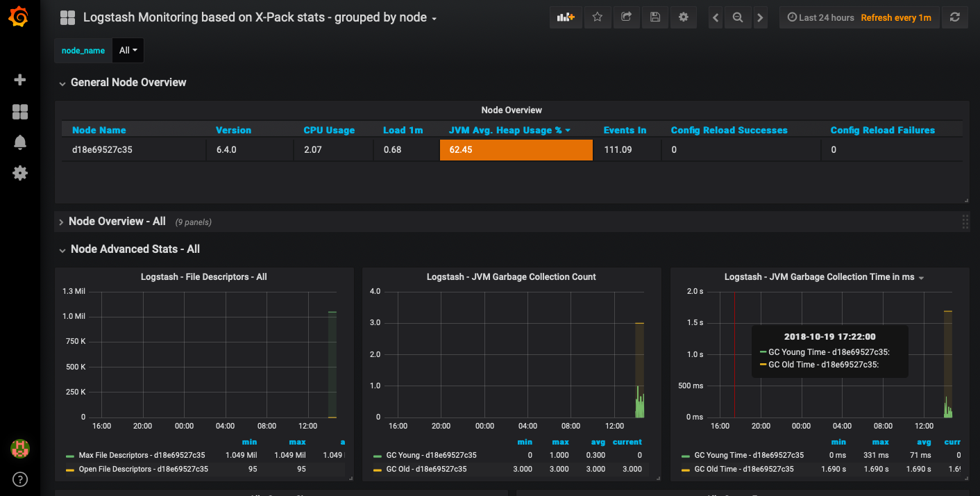Open the Dashboards grid icon in sidebar

20,112
